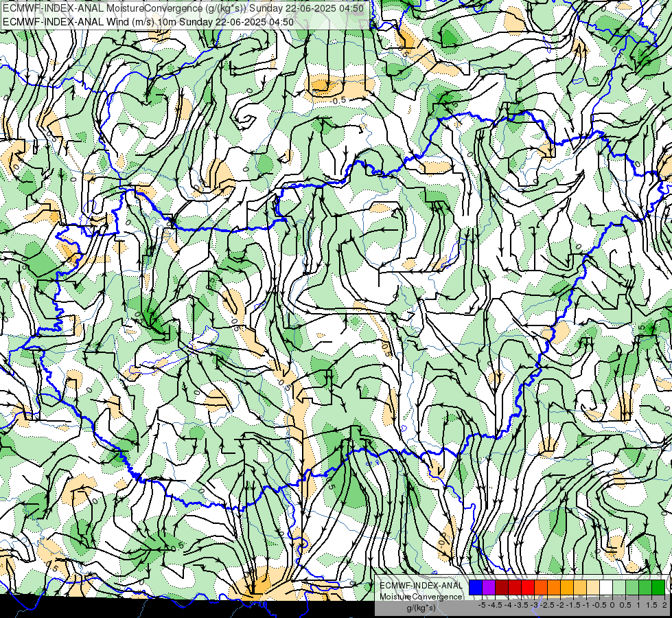Click the pale beige legend swatch
672x618 pixels.
click(593, 587)
